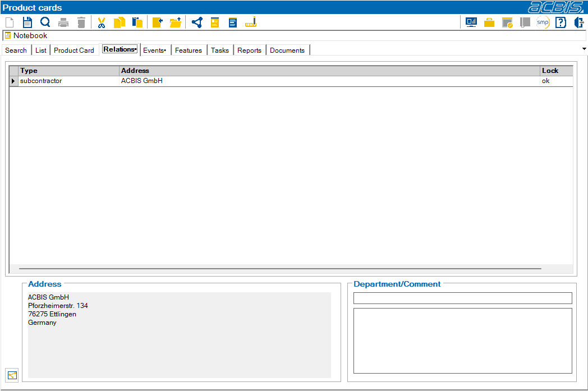Select the Relations tab
Screen dimensions: 588x391
tap(120, 49)
